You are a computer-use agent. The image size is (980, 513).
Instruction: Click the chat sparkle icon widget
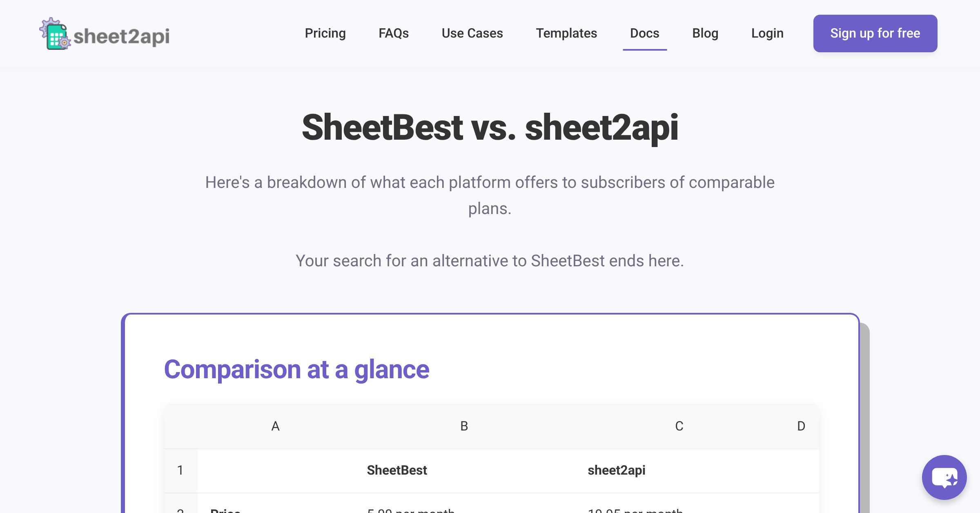click(944, 478)
